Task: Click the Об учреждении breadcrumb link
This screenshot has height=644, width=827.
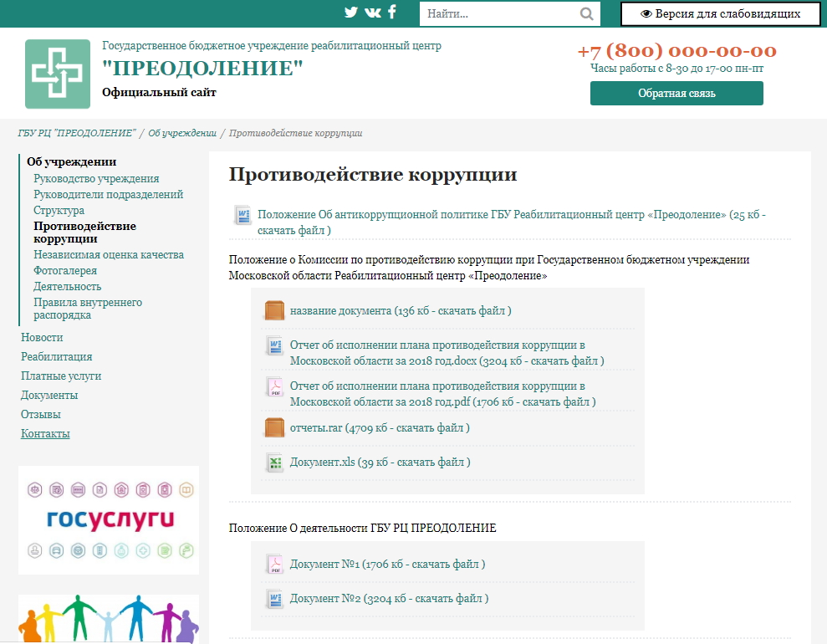Action: (x=182, y=133)
